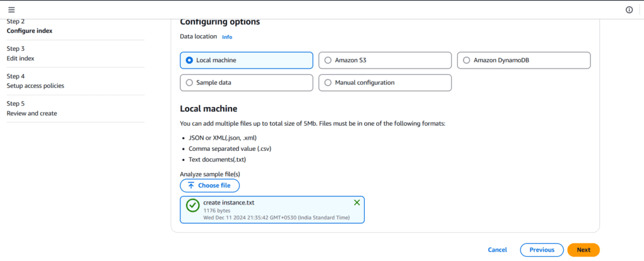Open the Info link beside Data location
Viewport: 644px width, 261px height.
[227, 37]
